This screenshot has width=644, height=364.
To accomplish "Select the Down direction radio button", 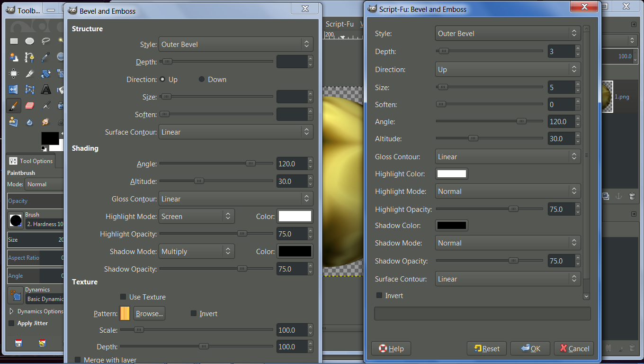I will tap(212, 80).
